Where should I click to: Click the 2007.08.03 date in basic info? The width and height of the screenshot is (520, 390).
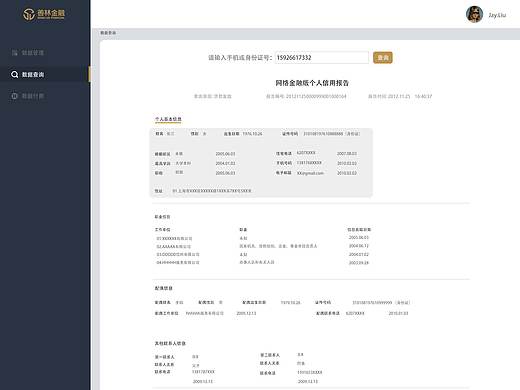pos(347,154)
